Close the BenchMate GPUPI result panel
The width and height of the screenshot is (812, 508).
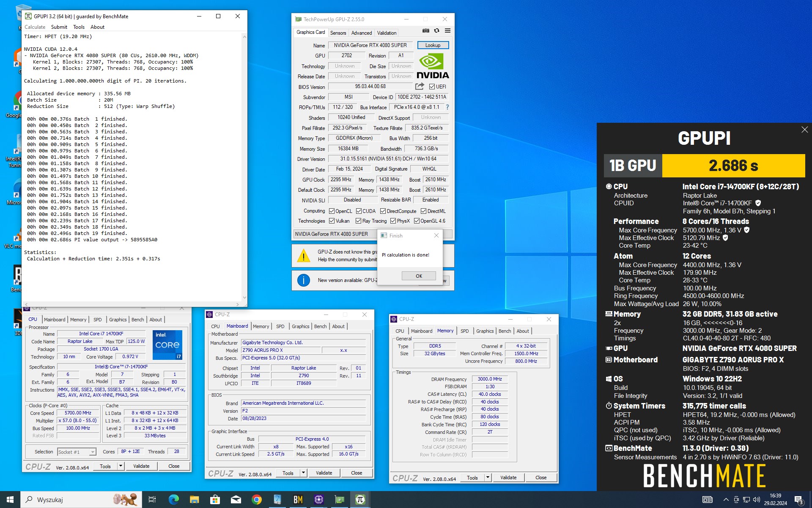[804, 130]
